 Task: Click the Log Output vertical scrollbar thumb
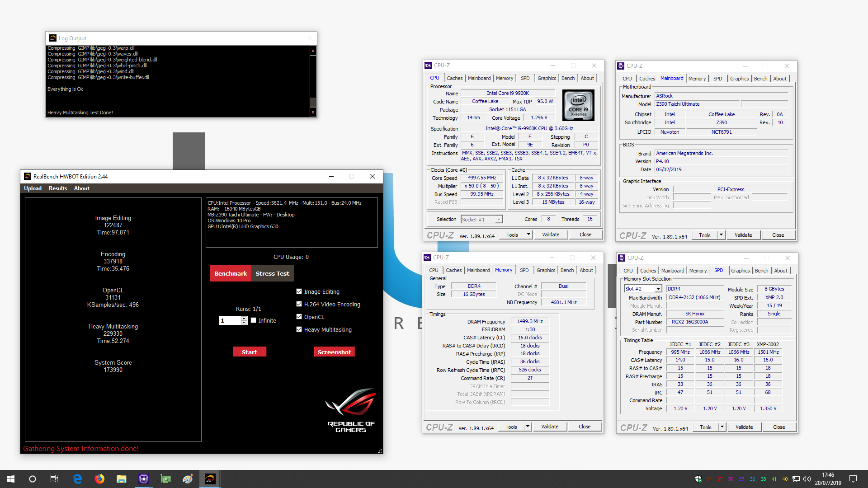(313, 102)
